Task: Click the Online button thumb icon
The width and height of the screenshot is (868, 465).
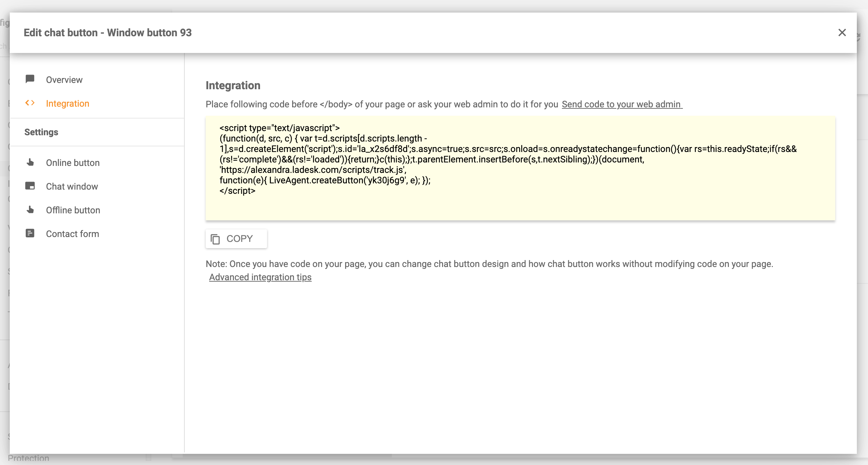Action: 30,162
